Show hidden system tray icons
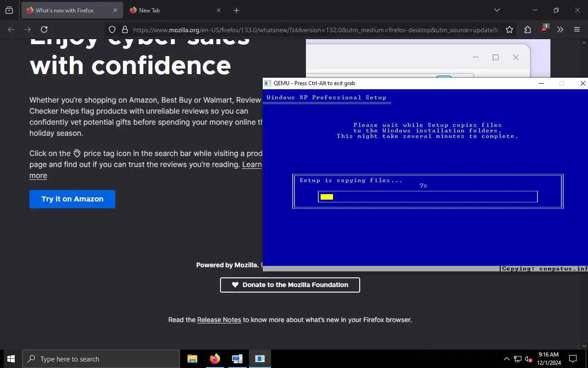This screenshot has height=368, width=588. coord(506,359)
